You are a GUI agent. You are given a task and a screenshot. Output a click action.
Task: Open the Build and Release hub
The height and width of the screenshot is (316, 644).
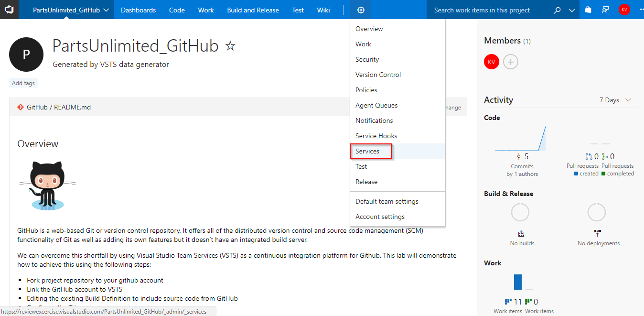253,10
